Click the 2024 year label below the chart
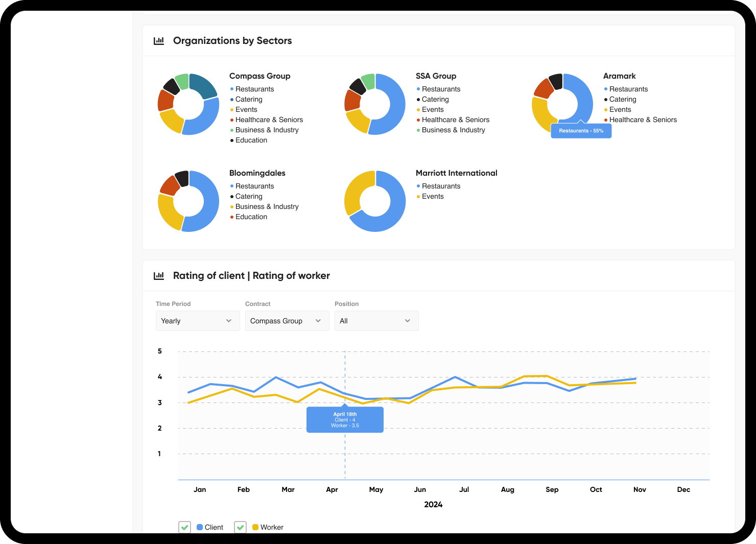The width and height of the screenshot is (756, 544). coord(433,505)
